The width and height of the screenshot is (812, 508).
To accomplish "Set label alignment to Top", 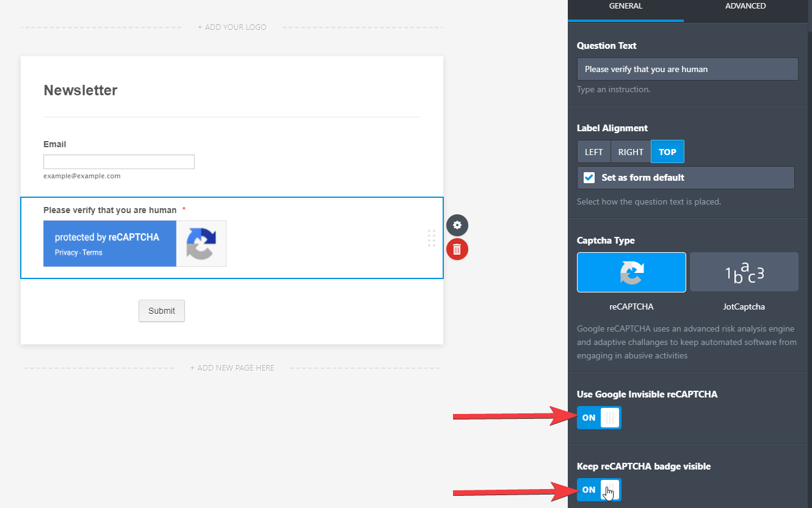I will pos(667,152).
